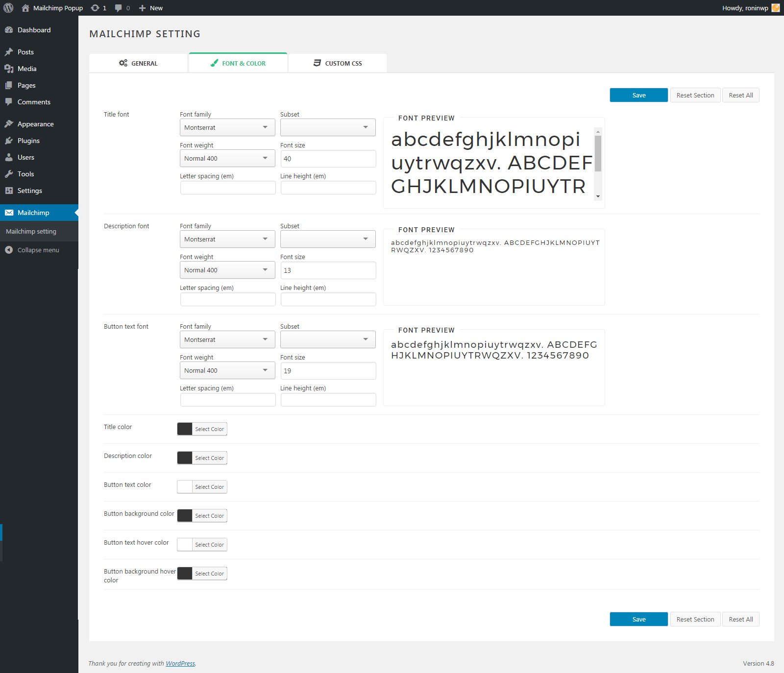Image resolution: width=784 pixels, height=673 pixels.
Task: Click the Howdy, roninwp account text
Action: [745, 8]
